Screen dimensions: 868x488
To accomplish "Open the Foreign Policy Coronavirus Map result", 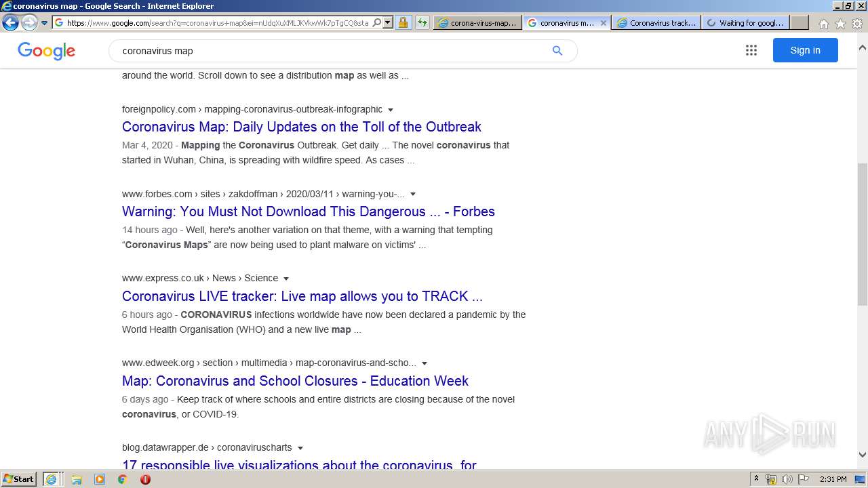I will tap(302, 127).
